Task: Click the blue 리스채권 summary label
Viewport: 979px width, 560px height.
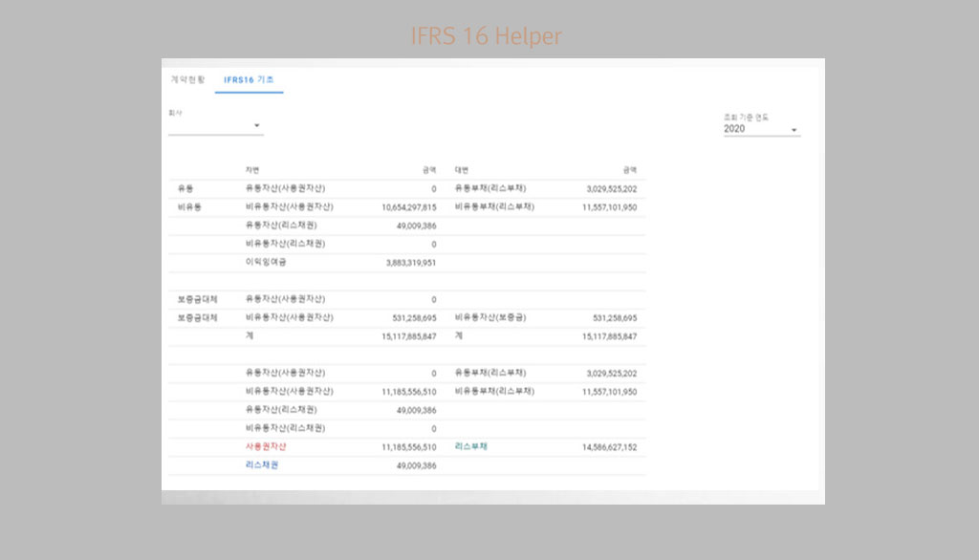Action: click(261, 464)
